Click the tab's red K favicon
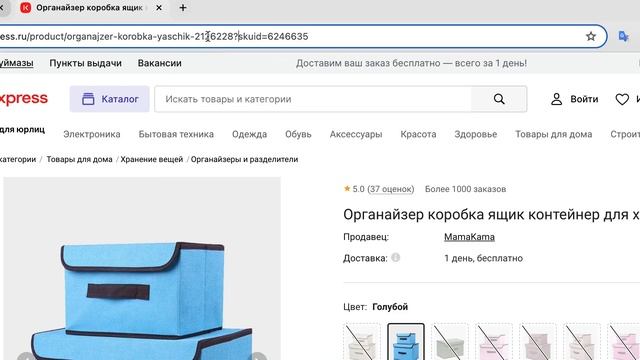The height and width of the screenshot is (360, 640). [x=25, y=8]
